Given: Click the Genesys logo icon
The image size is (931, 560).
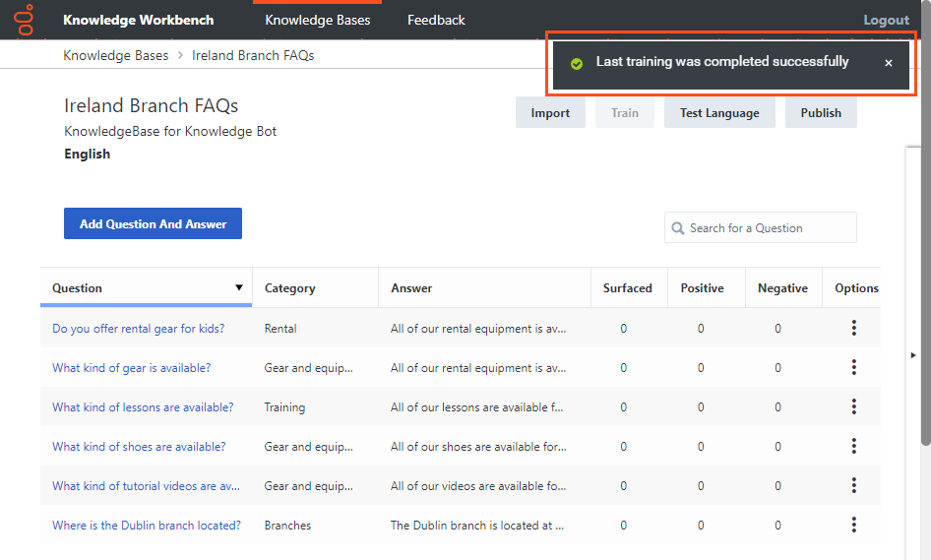Looking at the screenshot, I should click(x=25, y=20).
